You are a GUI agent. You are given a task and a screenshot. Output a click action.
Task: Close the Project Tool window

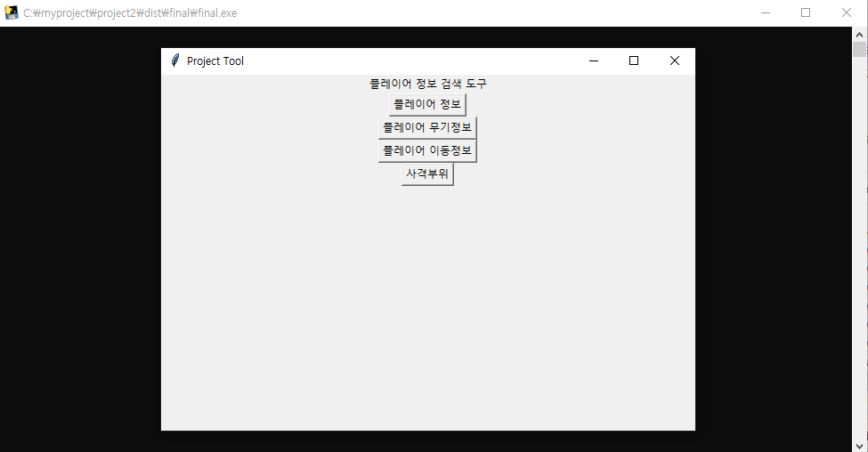pyautogui.click(x=674, y=61)
